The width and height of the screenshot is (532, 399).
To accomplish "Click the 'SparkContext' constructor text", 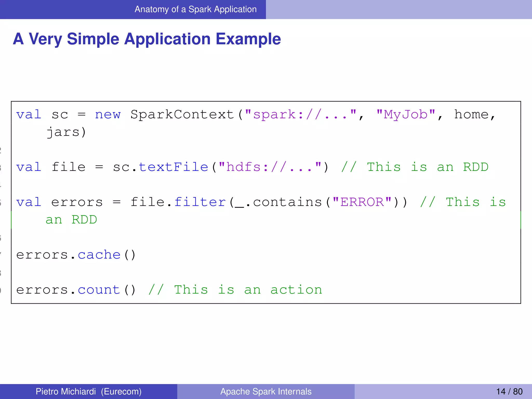I will pyautogui.click(x=182, y=115).
